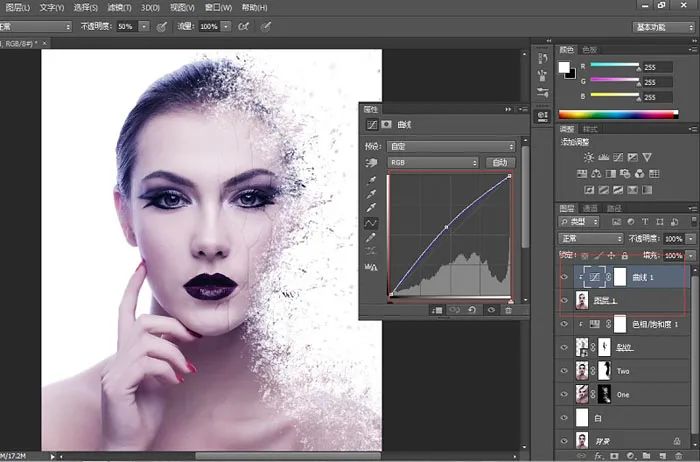The image size is (700, 462).
Task: Click the workspace switcher button in the options bar
Action: coord(663,27)
